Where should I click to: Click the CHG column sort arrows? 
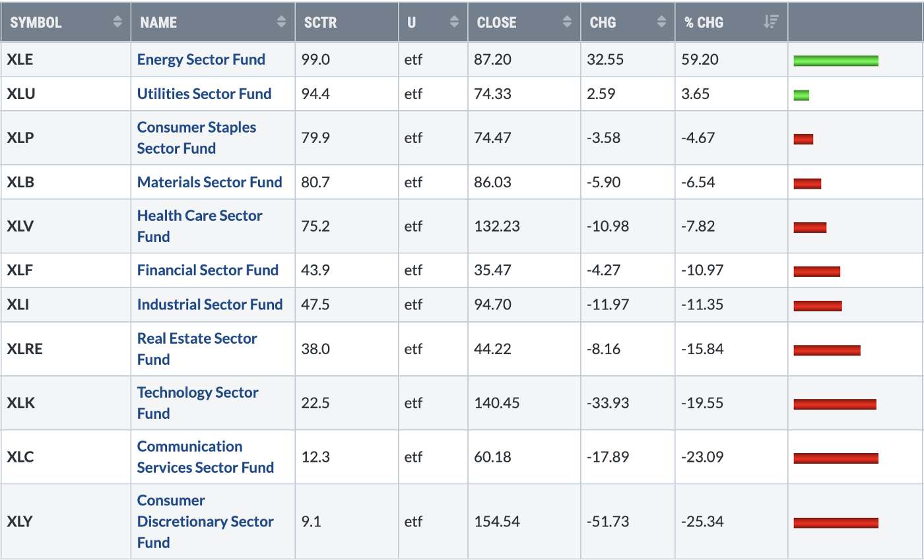coord(662,22)
